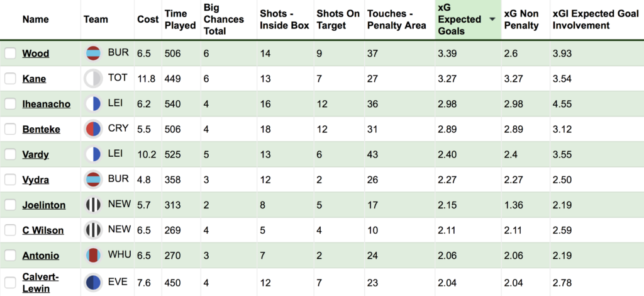Click the Time Played column header
The width and height of the screenshot is (644, 296).
(180, 20)
